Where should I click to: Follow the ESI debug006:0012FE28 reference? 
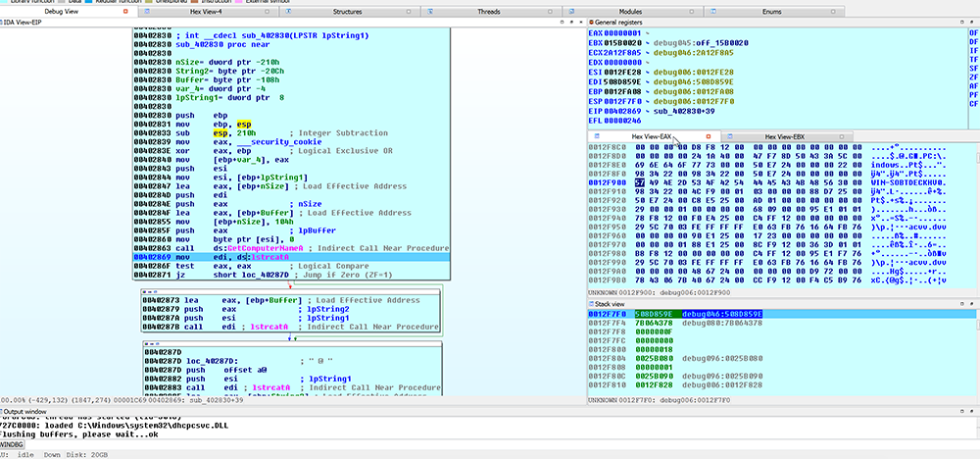(x=693, y=72)
